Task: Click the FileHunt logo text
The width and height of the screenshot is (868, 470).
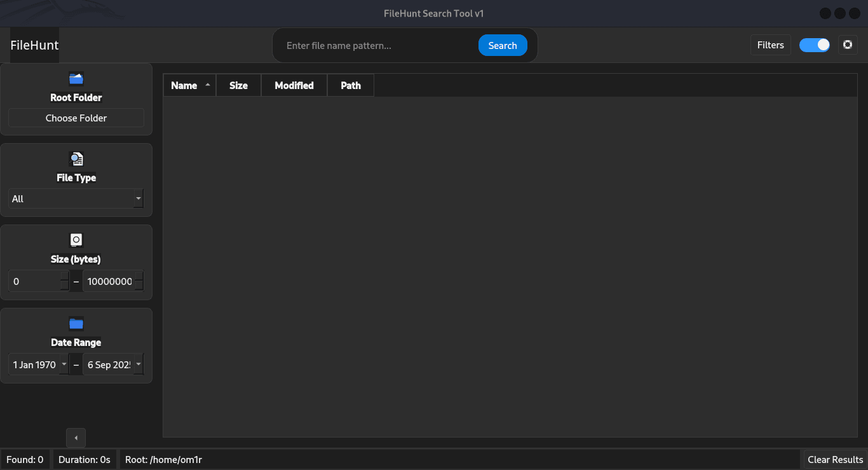Action: point(34,45)
